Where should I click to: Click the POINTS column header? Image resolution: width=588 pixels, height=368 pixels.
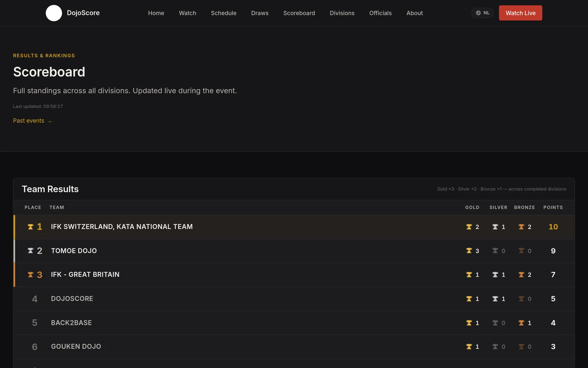click(x=553, y=208)
